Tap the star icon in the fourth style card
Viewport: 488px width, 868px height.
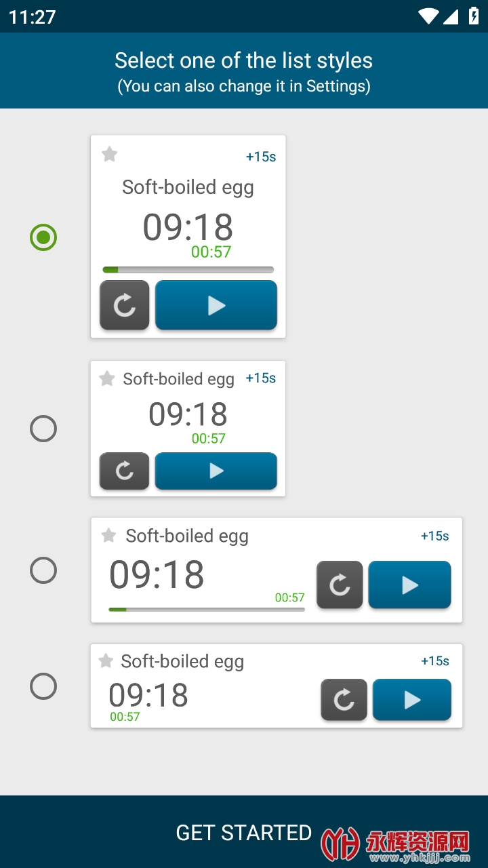pyautogui.click(x=106, y=660)
